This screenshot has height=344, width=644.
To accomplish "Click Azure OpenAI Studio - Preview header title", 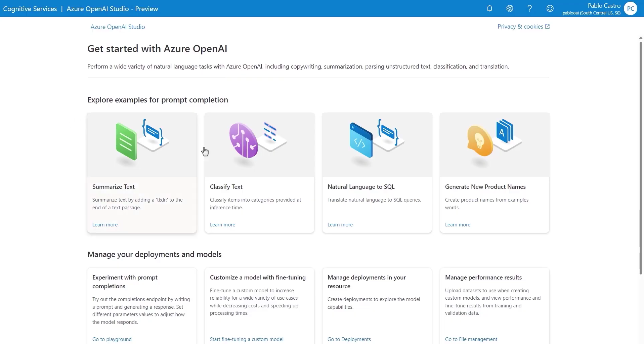I will click(112, 9).
